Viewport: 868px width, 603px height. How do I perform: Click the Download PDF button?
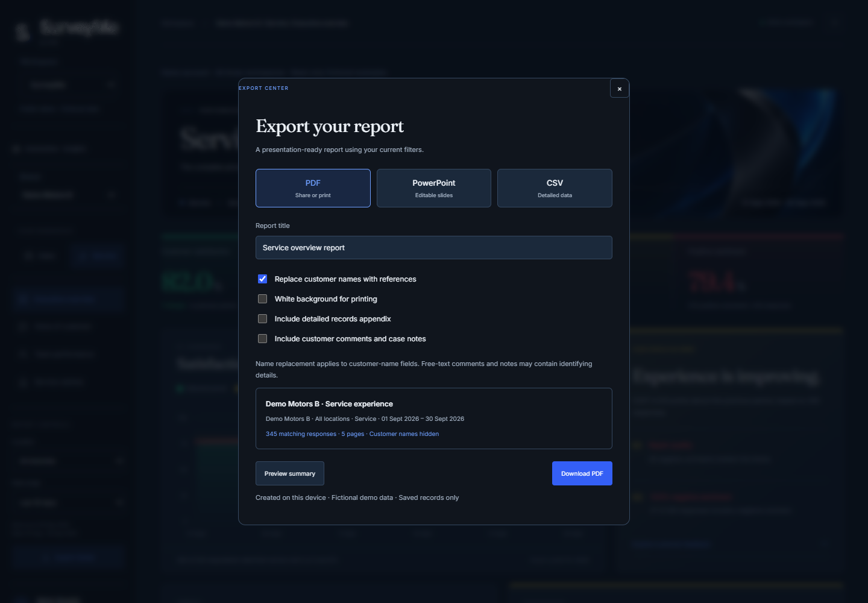click(582, 473)
